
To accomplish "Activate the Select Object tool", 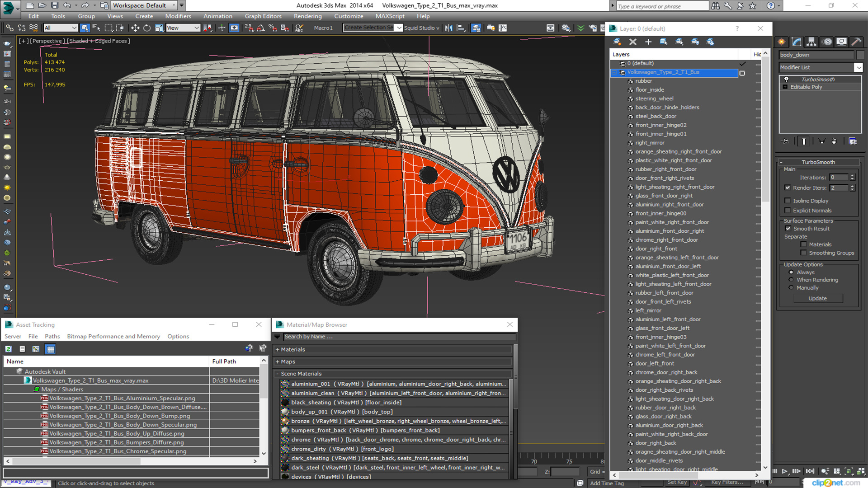I will [x=85, y=28].
